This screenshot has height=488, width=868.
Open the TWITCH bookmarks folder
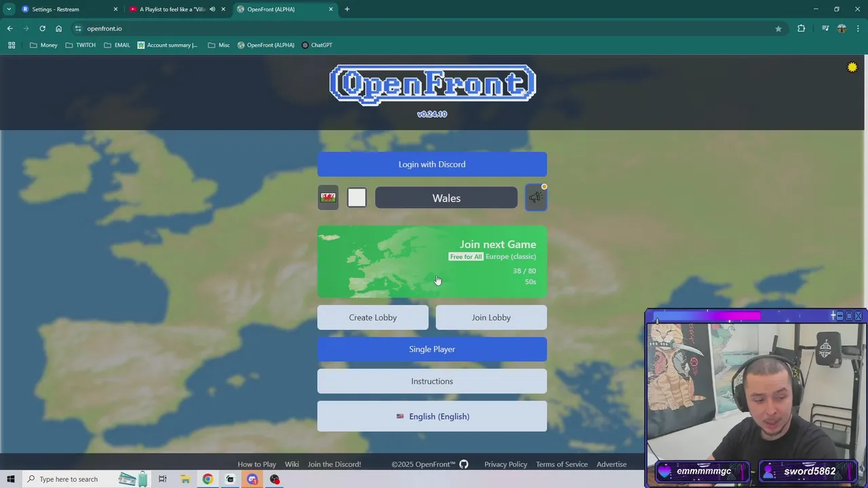pos(81,45)
